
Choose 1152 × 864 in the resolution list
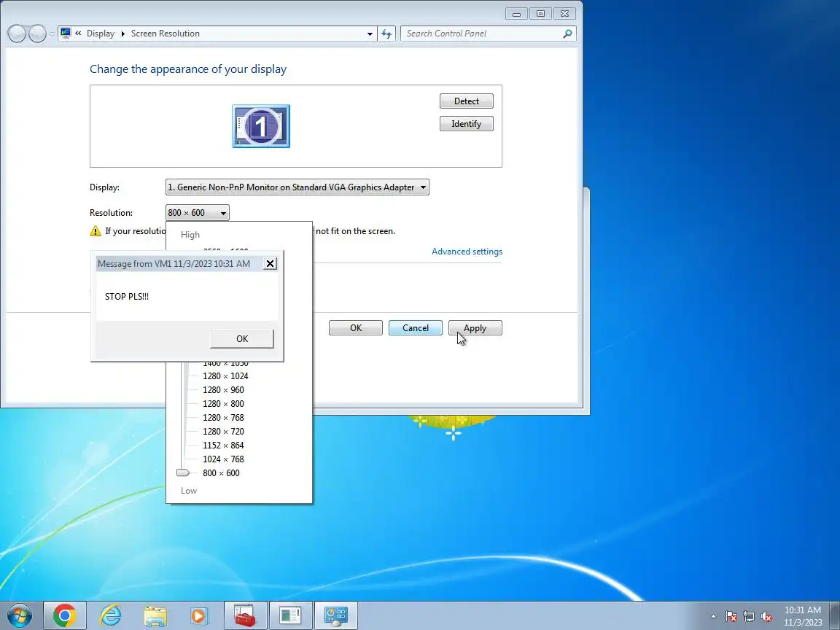click(x=223, y=446)
